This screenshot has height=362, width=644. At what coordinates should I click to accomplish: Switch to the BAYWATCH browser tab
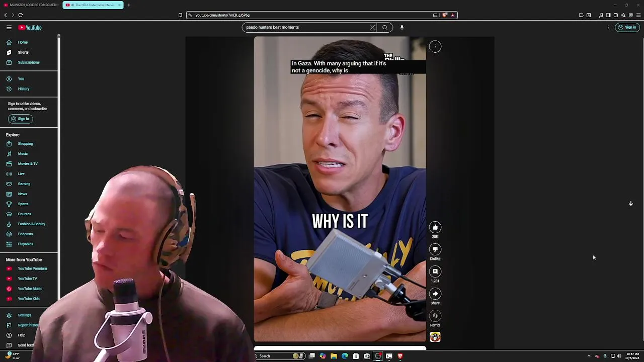tap(31, 5)
